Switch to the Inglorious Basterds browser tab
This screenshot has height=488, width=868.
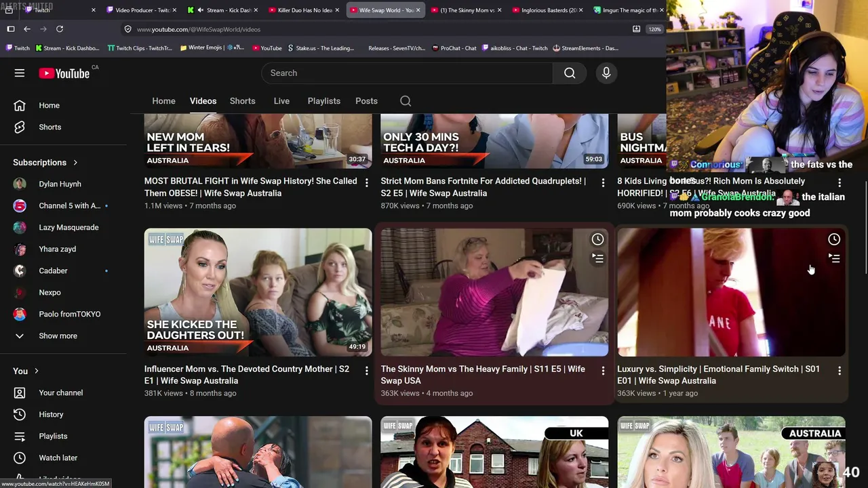coord(547,10)
